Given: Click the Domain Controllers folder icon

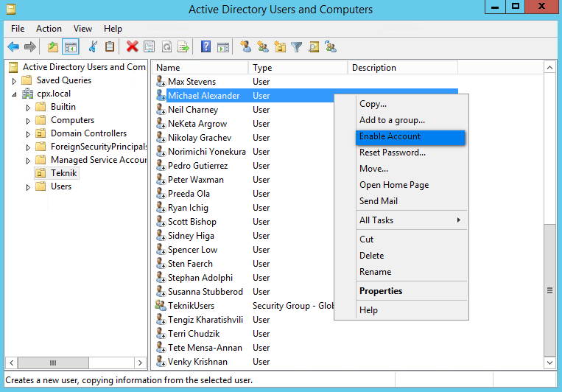Looking at the screenshot, I should 41,133.
